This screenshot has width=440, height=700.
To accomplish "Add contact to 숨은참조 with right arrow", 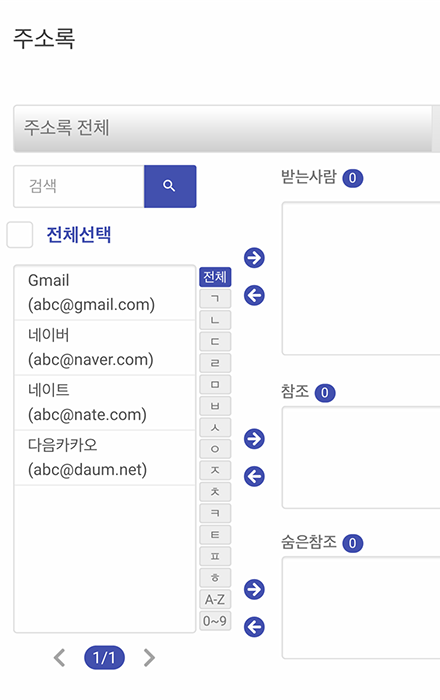I will tap(254, 589).
